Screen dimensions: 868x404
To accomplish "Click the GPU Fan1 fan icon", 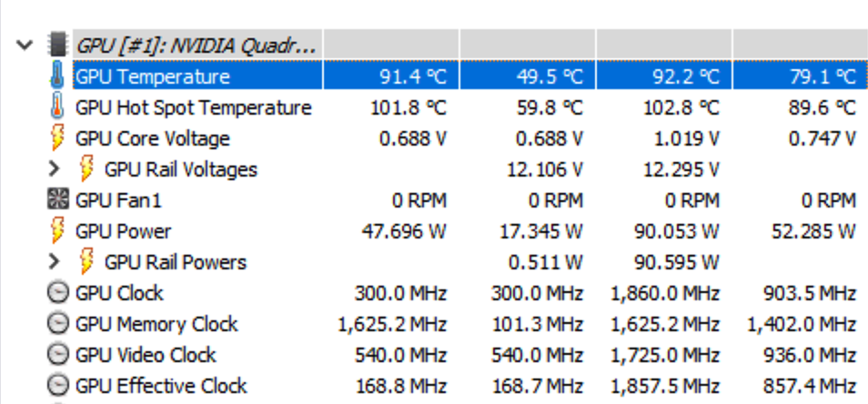I will point(58,200).
